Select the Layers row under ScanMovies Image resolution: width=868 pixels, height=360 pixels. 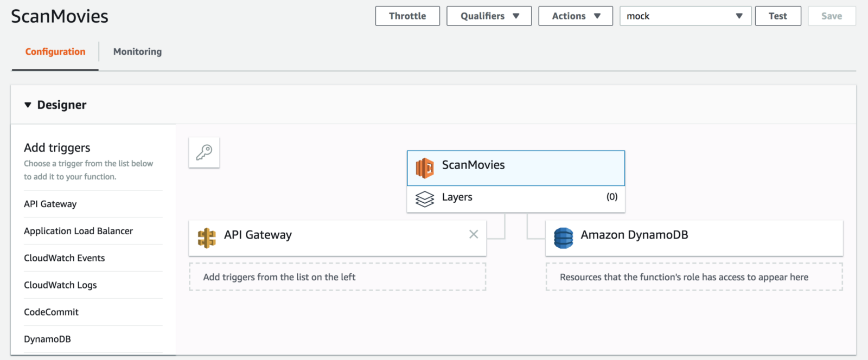(x=515, y=197)
